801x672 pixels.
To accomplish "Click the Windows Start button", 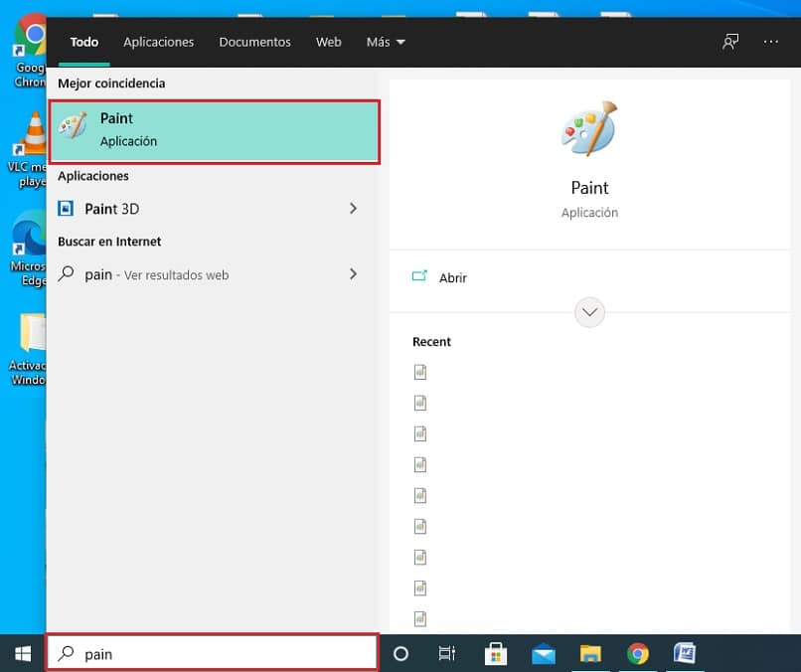I will point(22,653).
